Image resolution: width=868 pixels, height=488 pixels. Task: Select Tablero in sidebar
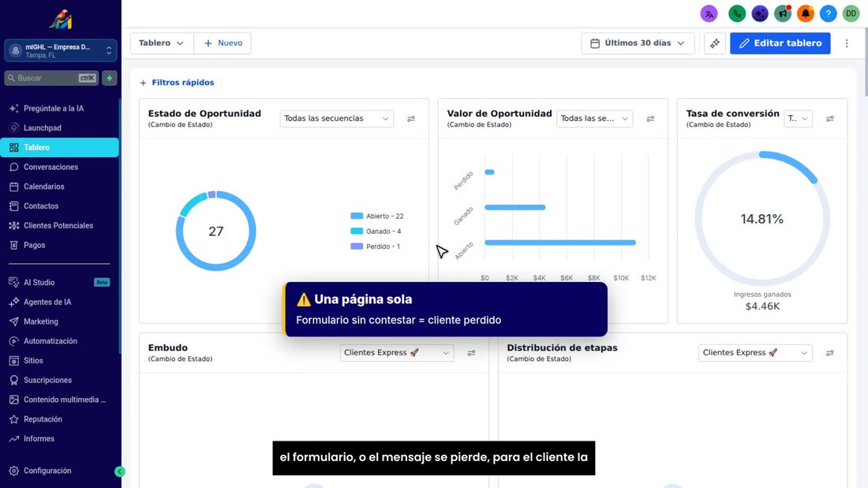click(x=60, y=148)
